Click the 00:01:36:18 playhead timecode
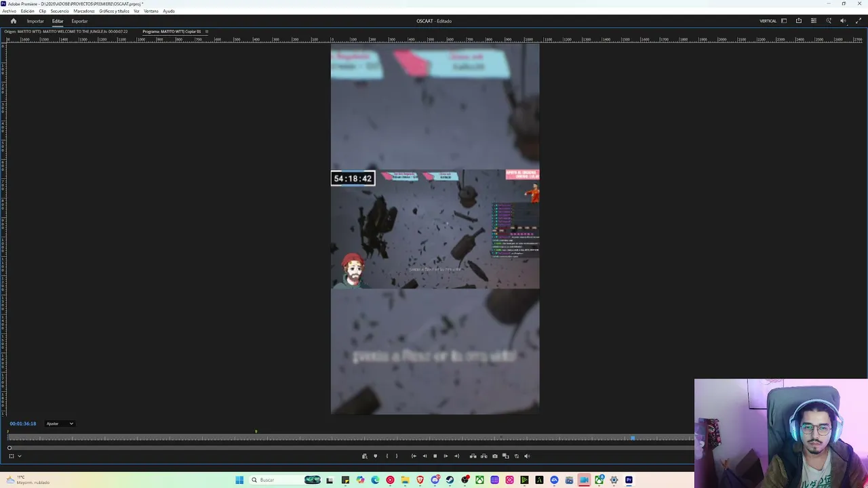 [23, 424]
